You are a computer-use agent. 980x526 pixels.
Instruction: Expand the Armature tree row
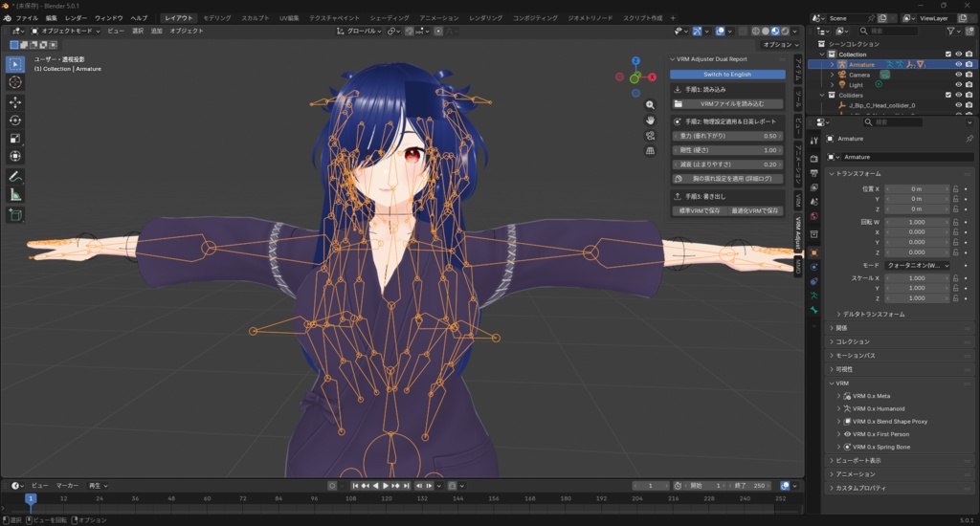point(832,64)
